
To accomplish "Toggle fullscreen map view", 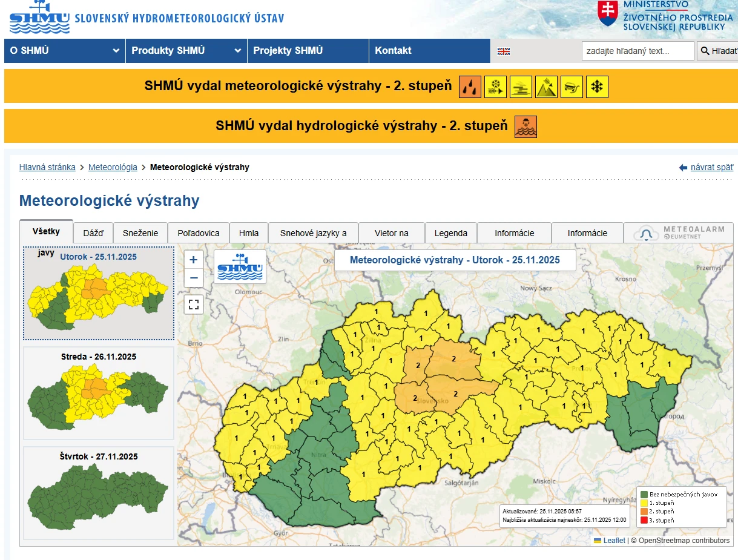I will (194, 304).
